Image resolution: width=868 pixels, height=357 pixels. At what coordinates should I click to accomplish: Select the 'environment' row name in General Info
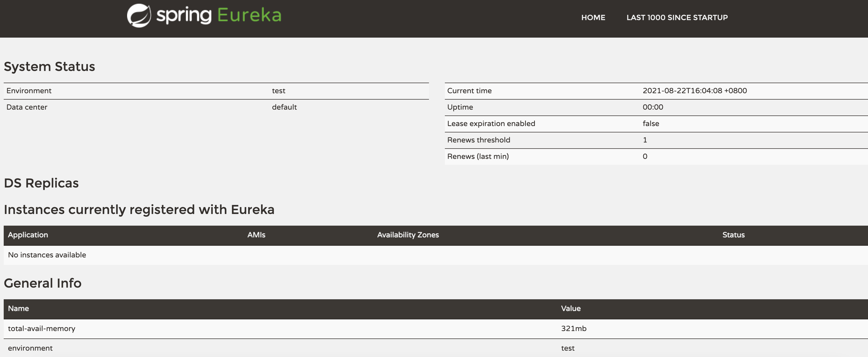[x=30, y=348]
